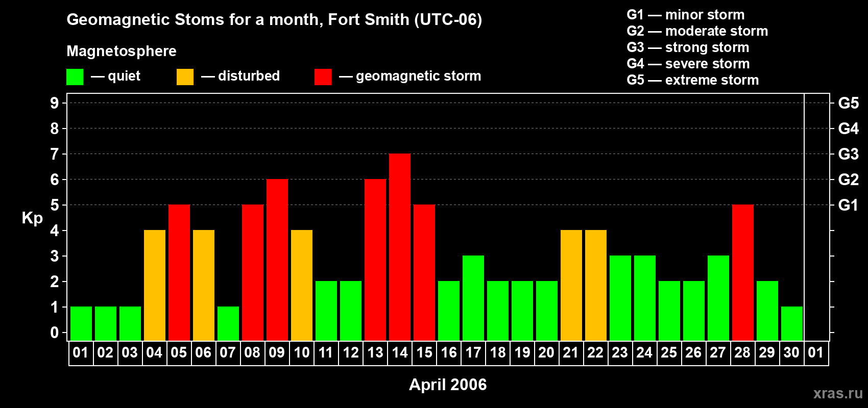868x408 pixels.
Task: Select the green bar for day 23
Action: coord(620,298)
